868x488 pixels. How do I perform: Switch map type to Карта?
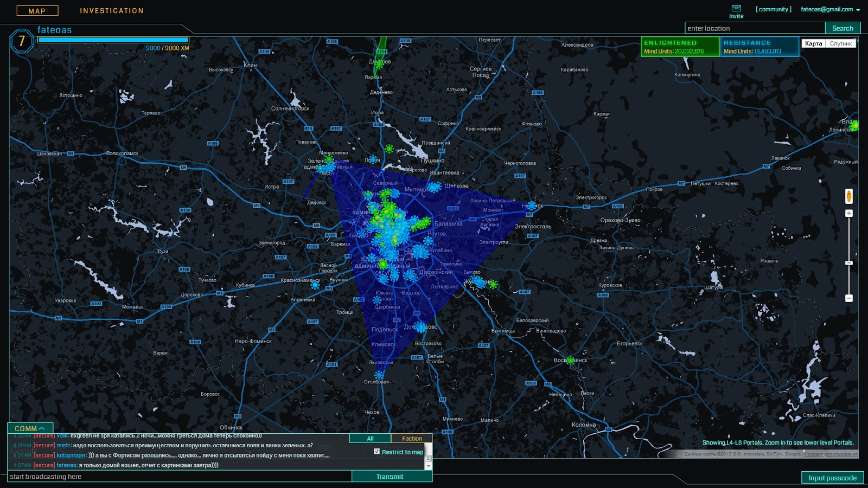tap(813, 43)
